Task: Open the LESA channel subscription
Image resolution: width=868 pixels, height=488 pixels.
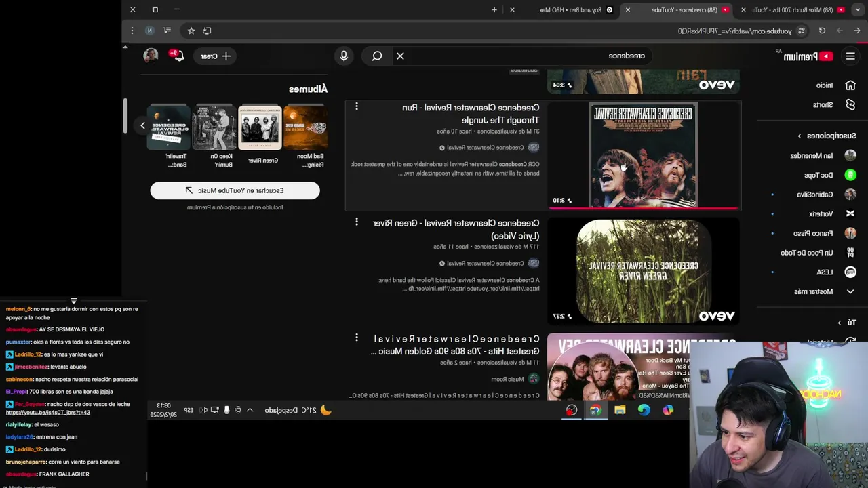Action: tap(835, 272)
